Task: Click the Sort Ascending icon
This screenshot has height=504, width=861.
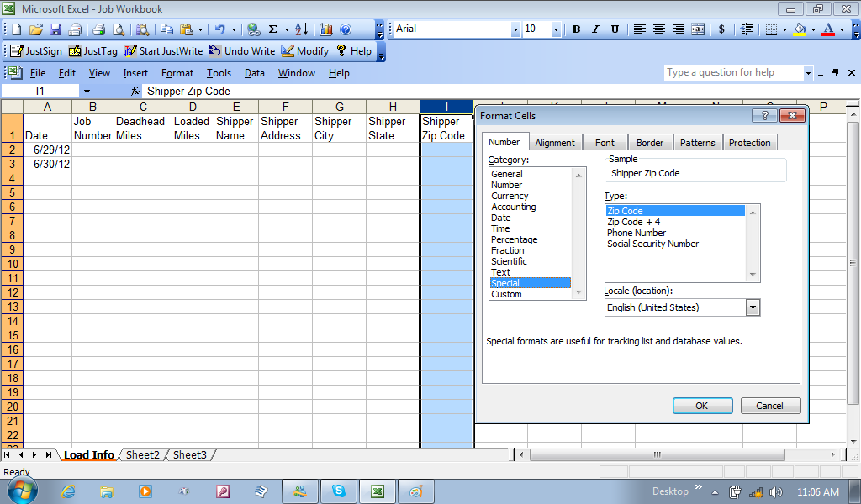Action: pyautogui.click(x=301, y=29)
